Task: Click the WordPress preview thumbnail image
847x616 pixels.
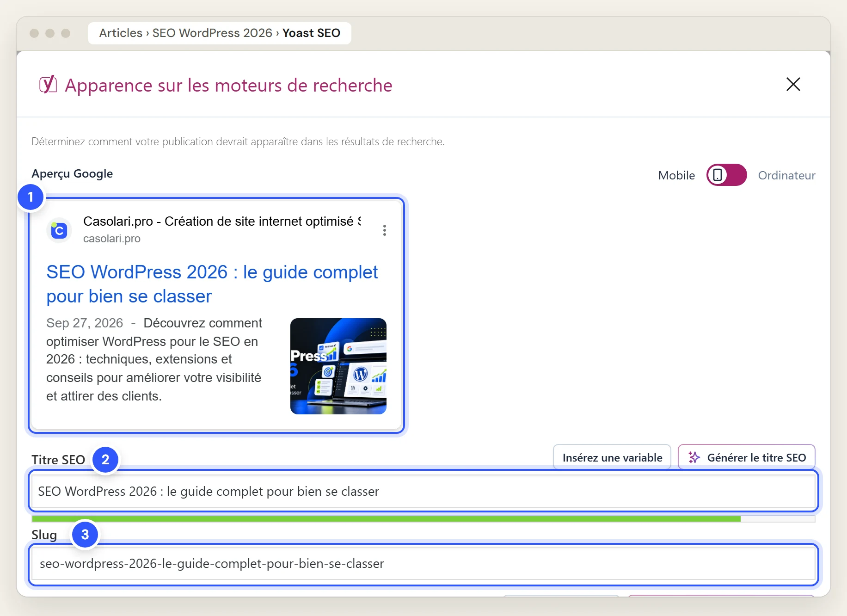Action: (338, 366)
